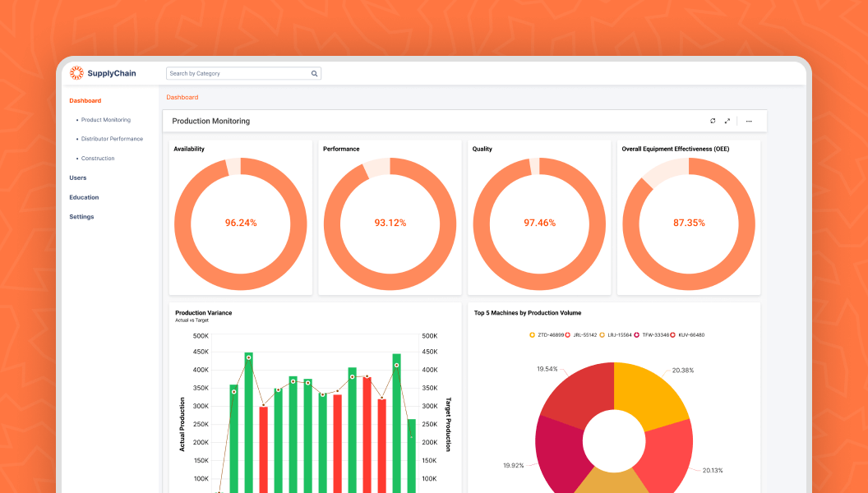Image resolution: width=868 pixels, height=493 pixels.
Task: Collapse the Dashboard sidebar section
Action: (x=85, y=100)
